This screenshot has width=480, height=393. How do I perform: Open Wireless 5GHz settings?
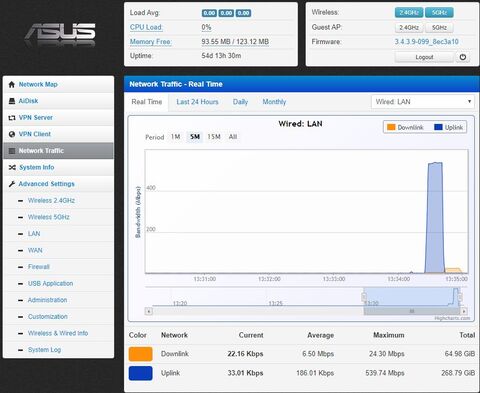[x=49, y=217]
